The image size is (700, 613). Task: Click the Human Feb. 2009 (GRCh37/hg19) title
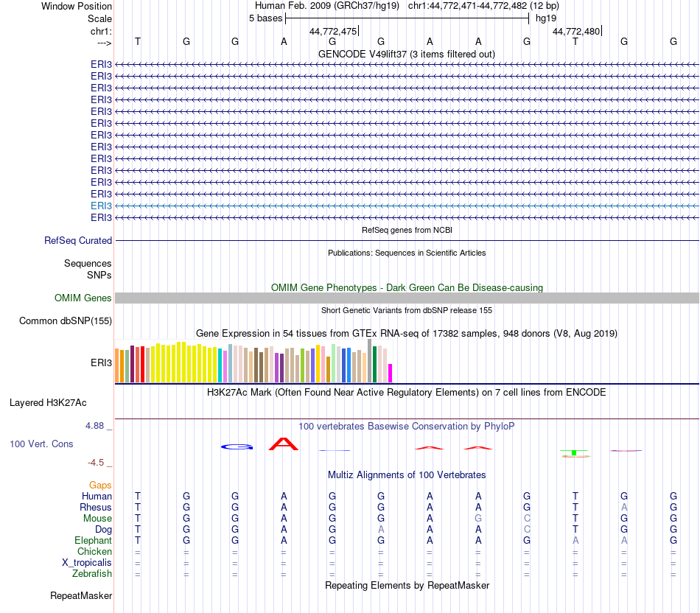pos(328,6)
